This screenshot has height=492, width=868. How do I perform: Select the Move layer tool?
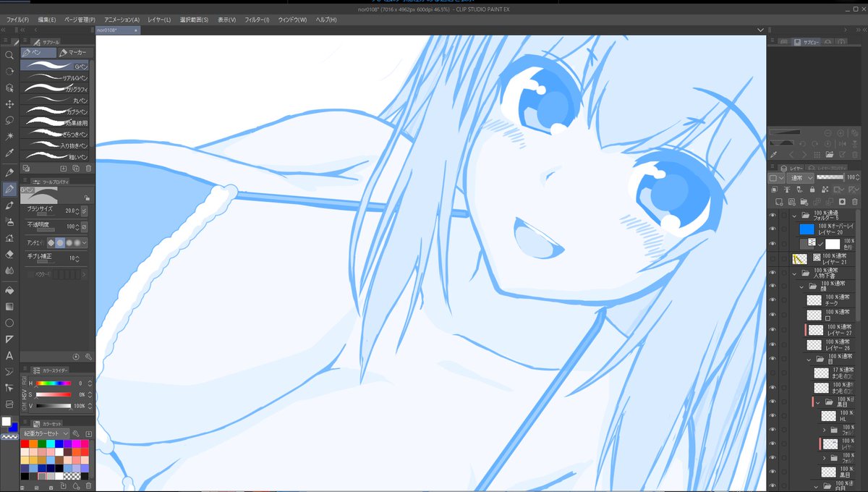tap(9, 103)
